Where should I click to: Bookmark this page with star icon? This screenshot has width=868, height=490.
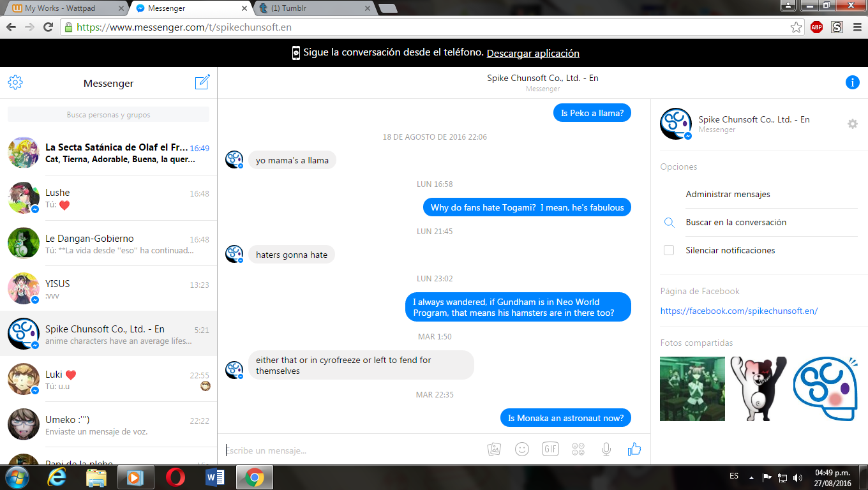coord(796,27)
